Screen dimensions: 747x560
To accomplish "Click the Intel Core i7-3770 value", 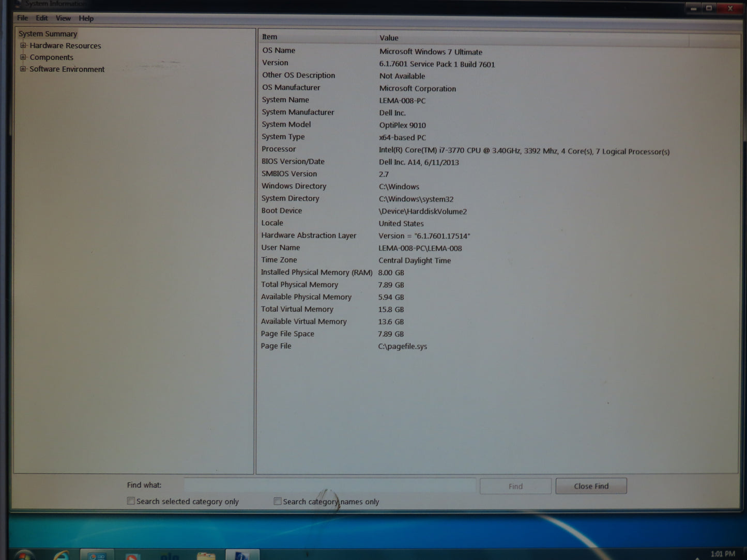I will [524, 151].
